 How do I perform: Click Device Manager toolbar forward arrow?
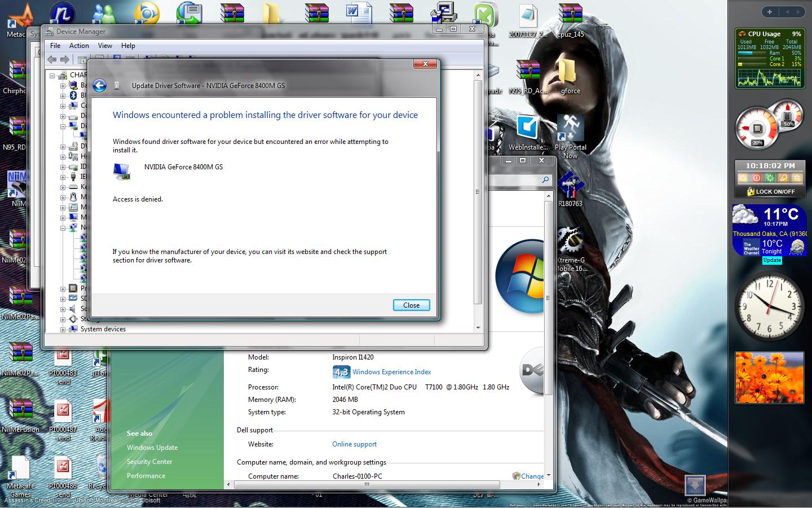(x=64, y=59)
